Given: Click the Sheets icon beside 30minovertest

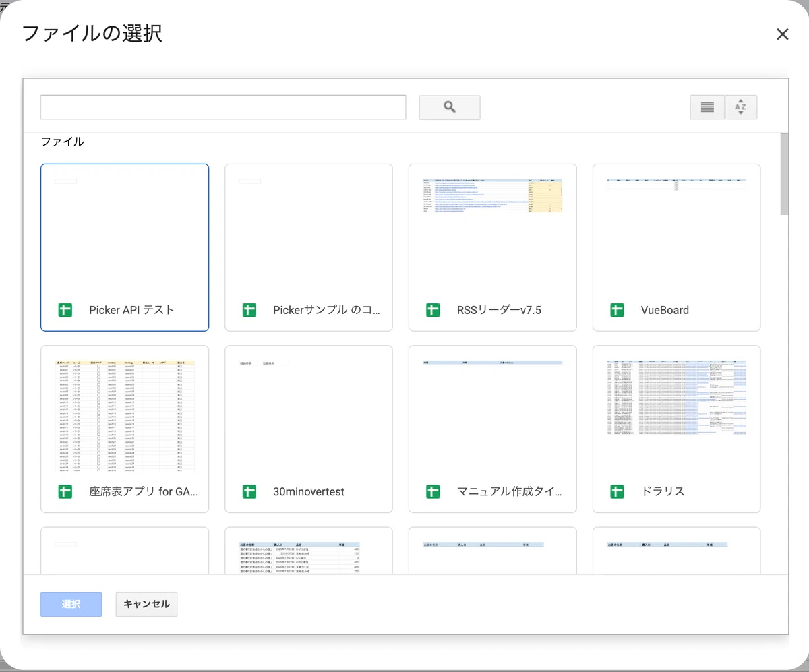Looking at the screenshot, I should pos(249,491).
